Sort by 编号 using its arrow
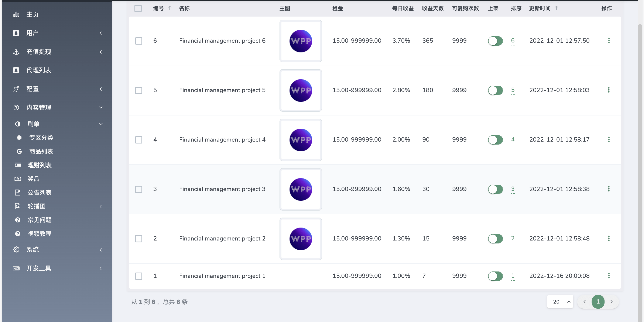The image size is (644, 322). [169, 8]
